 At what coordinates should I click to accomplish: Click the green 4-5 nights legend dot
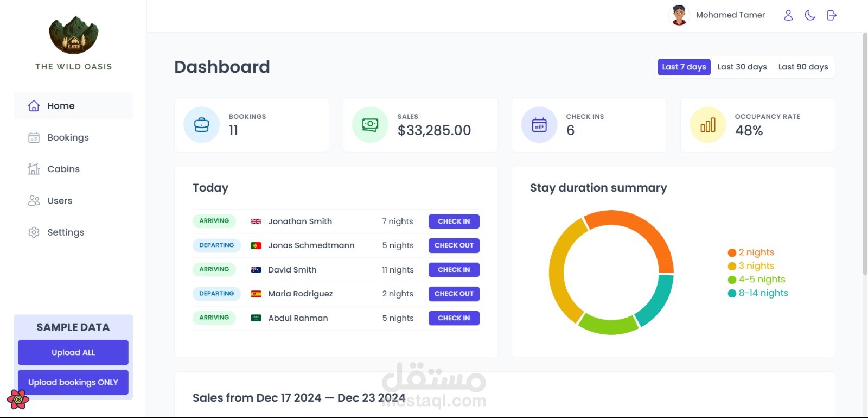tap(732, 280)
